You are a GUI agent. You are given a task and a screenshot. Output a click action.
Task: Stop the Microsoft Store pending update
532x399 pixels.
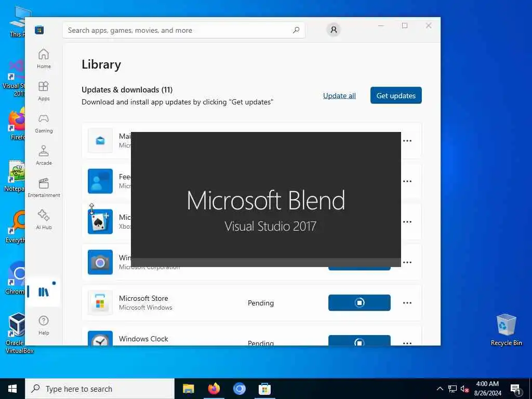(x=360, y=303)
